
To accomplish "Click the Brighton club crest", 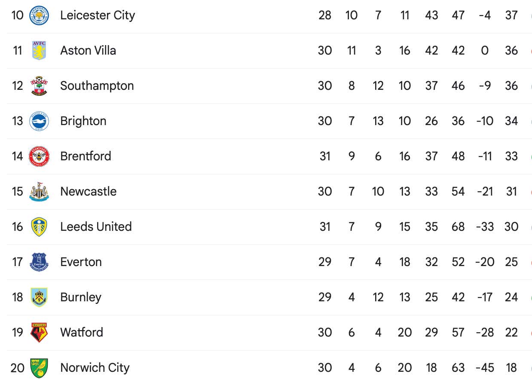I will (39, 121).
